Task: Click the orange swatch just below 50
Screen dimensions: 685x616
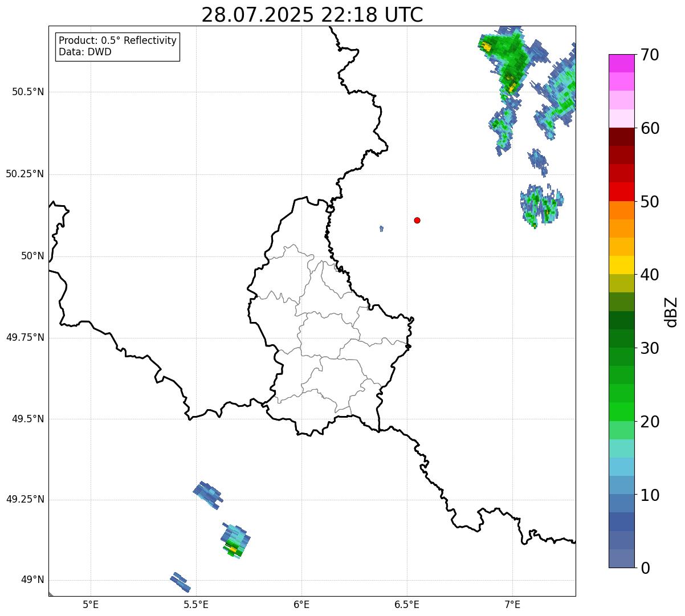Action: click(622, 210)
